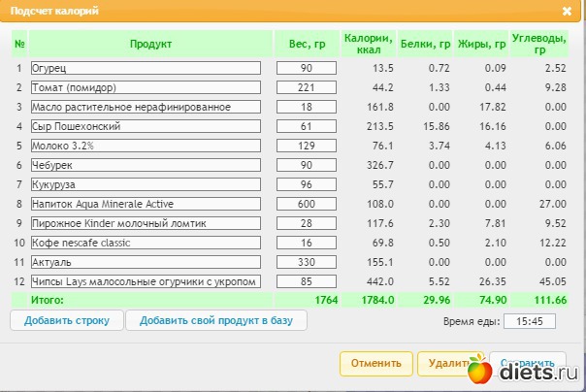Image resolution: width=586 pixels, height=392 pixels.
Task: Select the Сыр Пошехонский product field
Action: point(146,126)
